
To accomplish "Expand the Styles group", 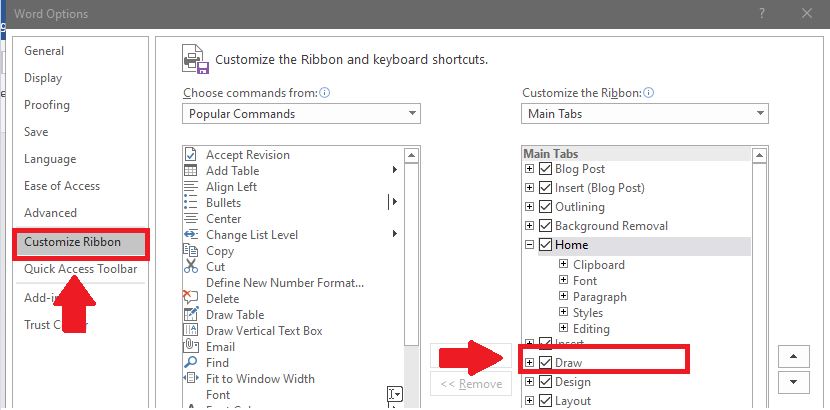I will 563,312.
